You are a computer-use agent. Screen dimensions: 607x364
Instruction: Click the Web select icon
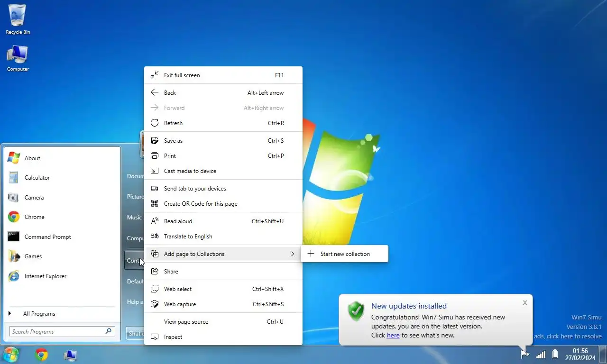pos(155,289)
